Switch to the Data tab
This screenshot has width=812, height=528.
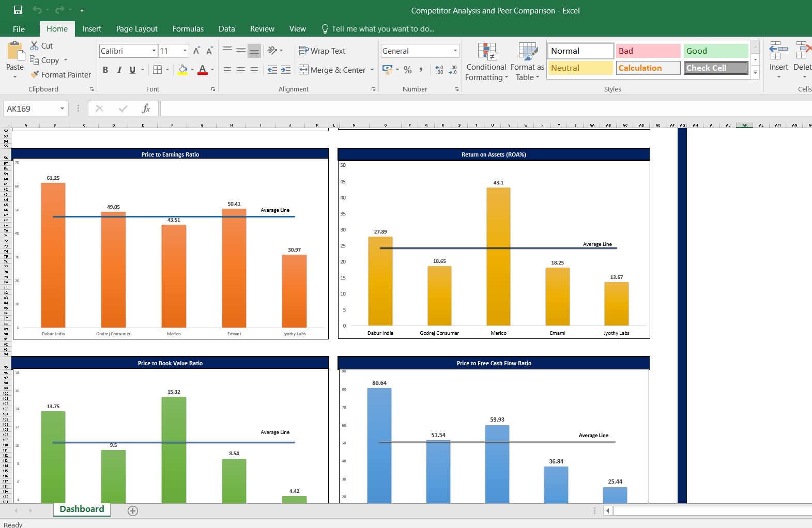(226, 29)
